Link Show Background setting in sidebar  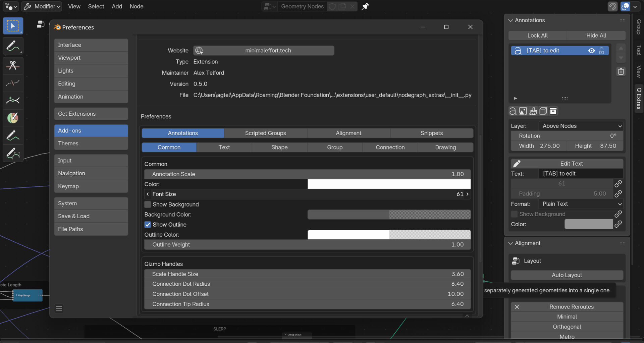coord(618,214)
